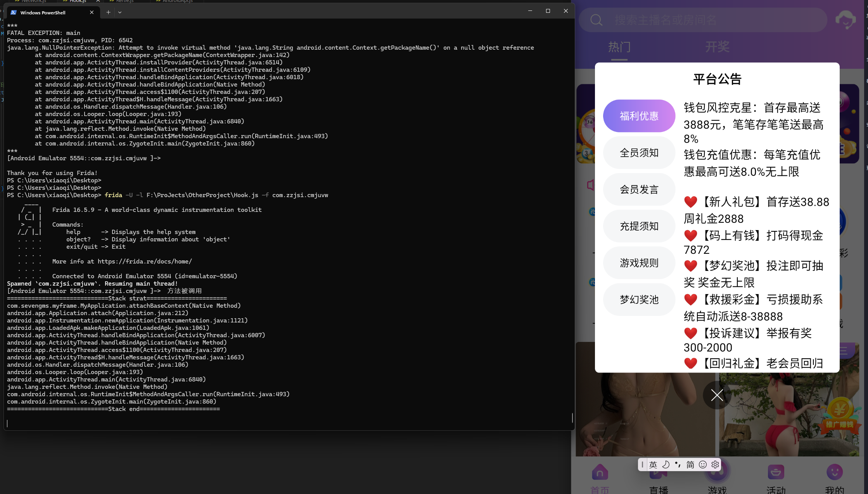This screenshot has width=868, height=494.
Task: Click the 【码上有钱】 announcement line
Action: click(x=753, y=242)
